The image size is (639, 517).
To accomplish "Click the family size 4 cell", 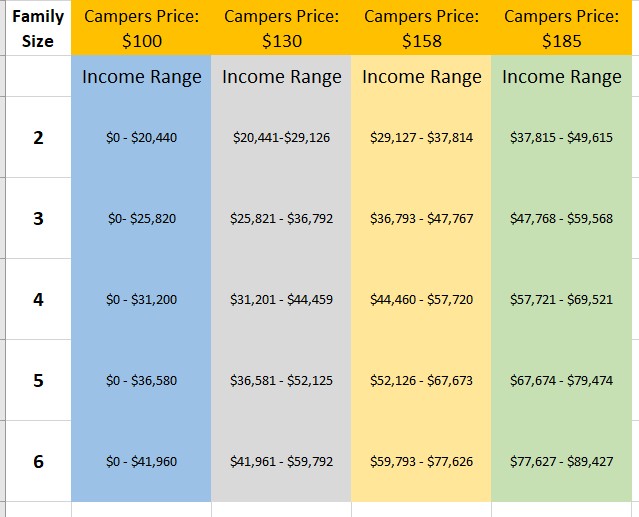I will tap(38, 299).
